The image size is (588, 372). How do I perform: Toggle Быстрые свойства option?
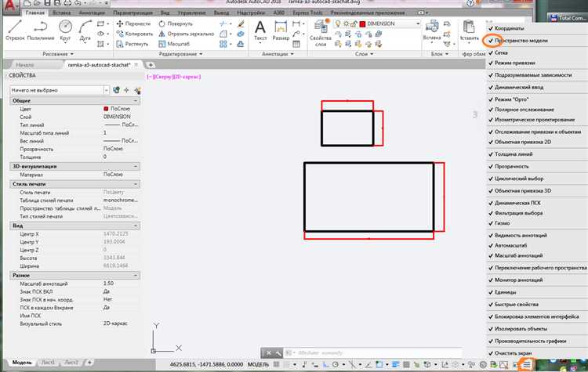tap(517, 304)
